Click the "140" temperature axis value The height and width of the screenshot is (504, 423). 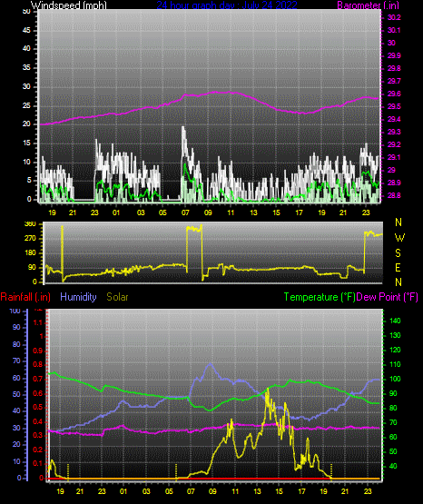click(x=395, y=321)
